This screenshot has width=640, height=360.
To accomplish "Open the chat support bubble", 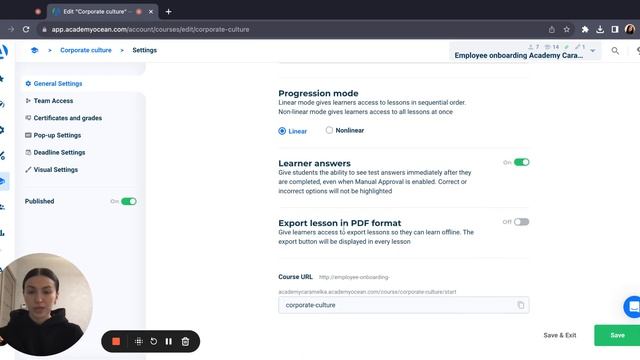I will [x=632, y=307].
